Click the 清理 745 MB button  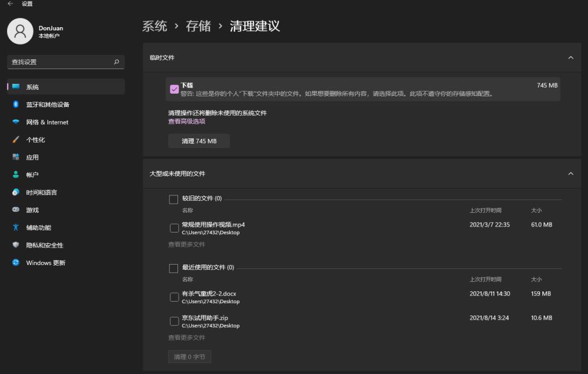point(199,141)
